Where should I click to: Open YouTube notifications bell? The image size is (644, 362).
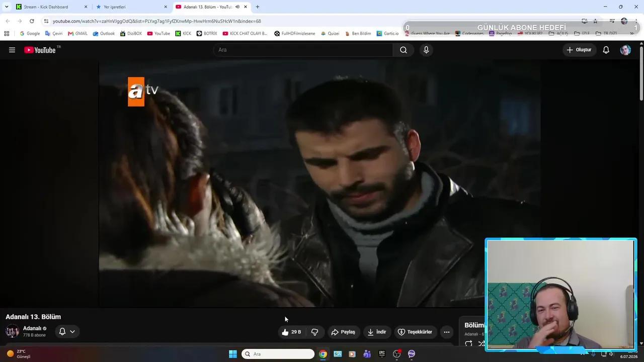(606, 50)
